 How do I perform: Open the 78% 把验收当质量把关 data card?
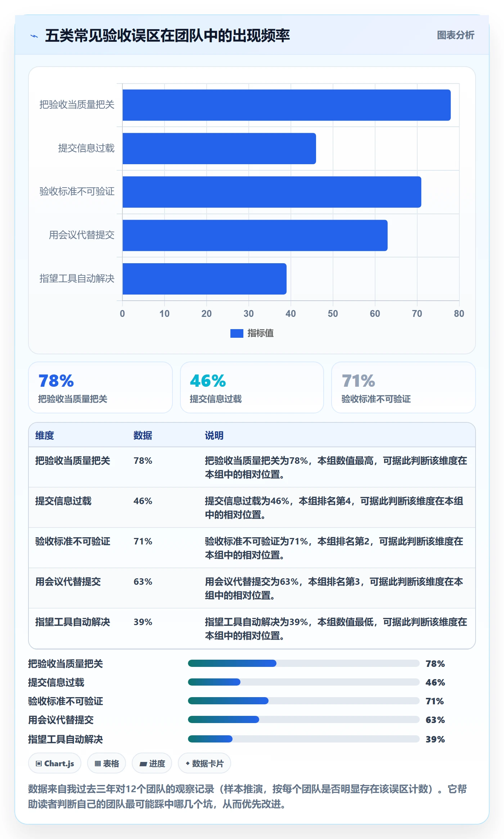click(x=100, y=387)
